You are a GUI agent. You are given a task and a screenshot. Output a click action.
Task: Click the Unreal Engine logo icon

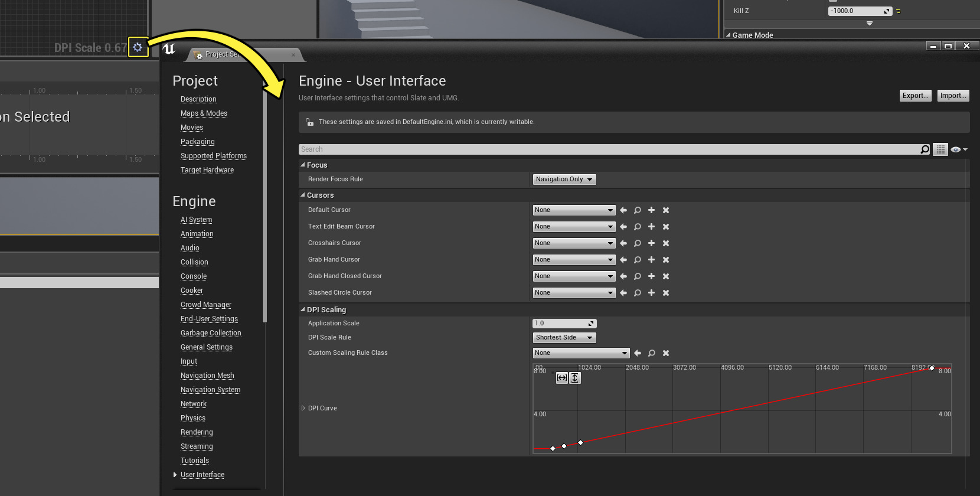point(169,49)
